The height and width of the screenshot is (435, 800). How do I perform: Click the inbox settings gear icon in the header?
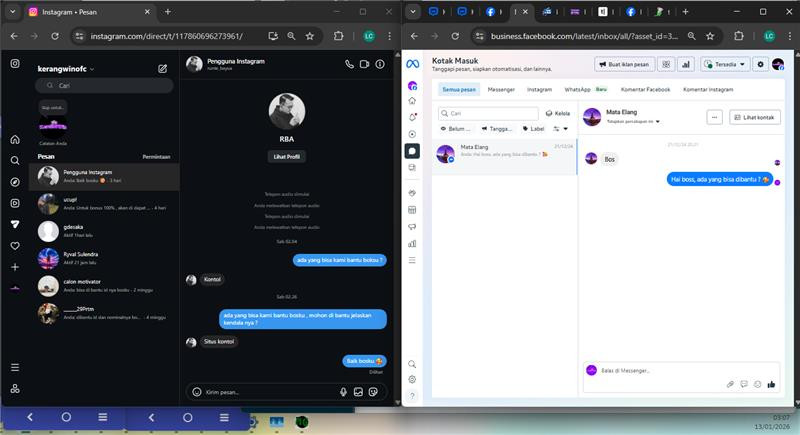[x=760, y=64]
